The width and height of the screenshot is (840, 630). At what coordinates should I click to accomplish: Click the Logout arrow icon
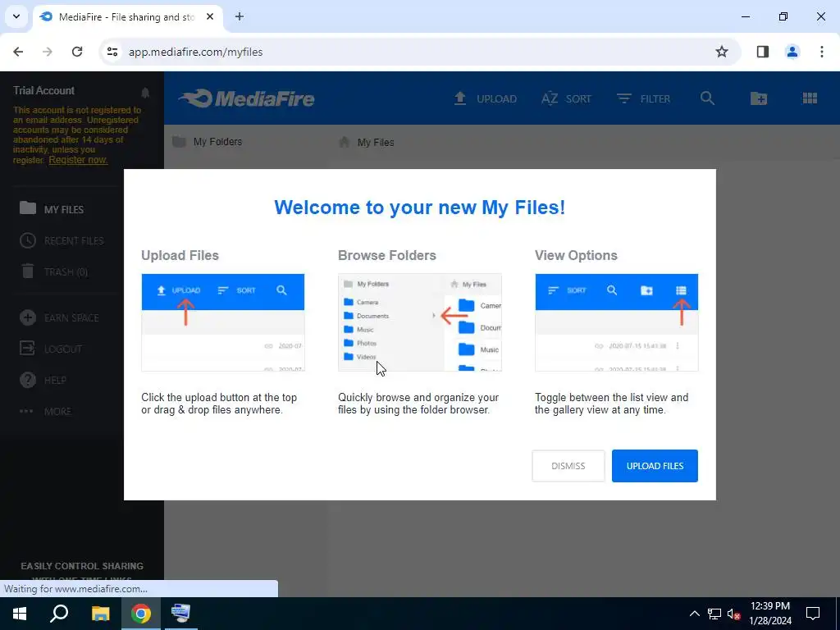[27, 348]
